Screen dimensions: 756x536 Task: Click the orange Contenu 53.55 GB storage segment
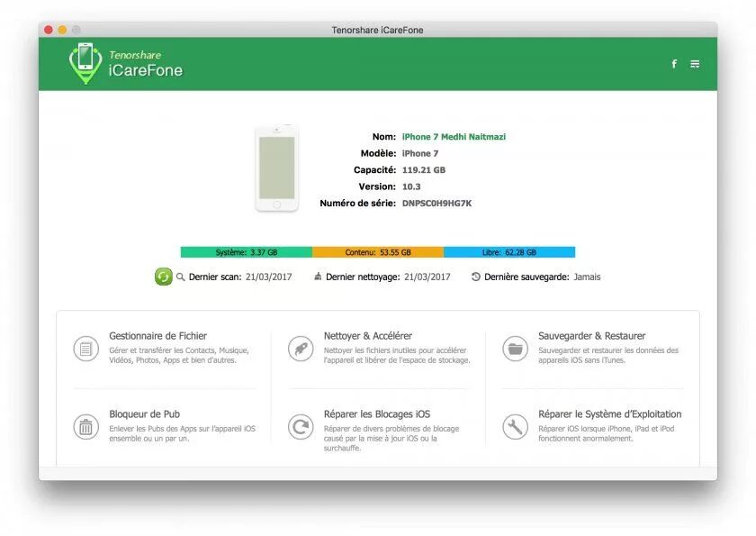tap(378, 252)
